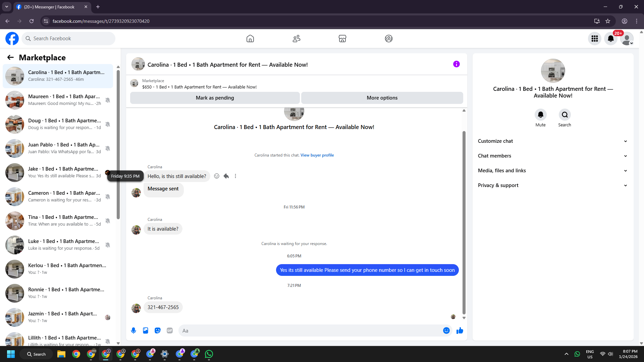Mute this chat with bell button
The image size is (644, 362).
[x=540, y=115]
